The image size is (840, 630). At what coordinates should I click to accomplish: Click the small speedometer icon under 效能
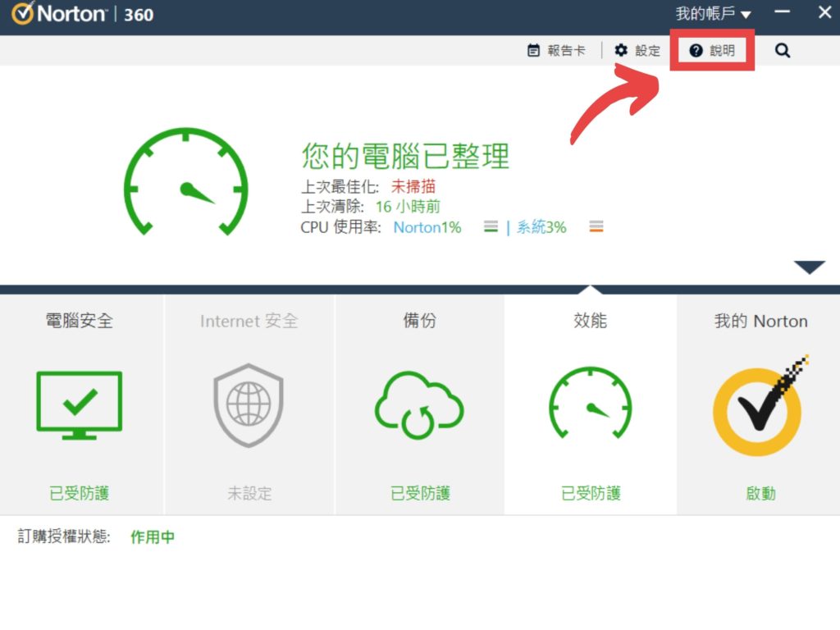591,402
